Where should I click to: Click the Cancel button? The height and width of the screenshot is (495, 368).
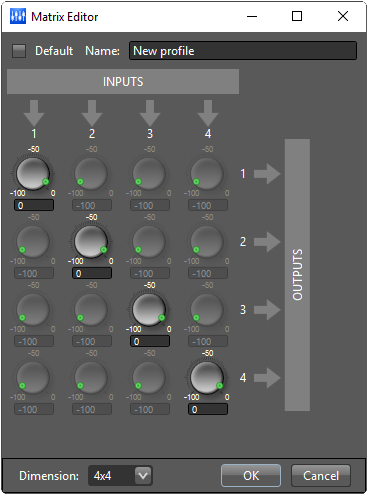click(321, 476)
